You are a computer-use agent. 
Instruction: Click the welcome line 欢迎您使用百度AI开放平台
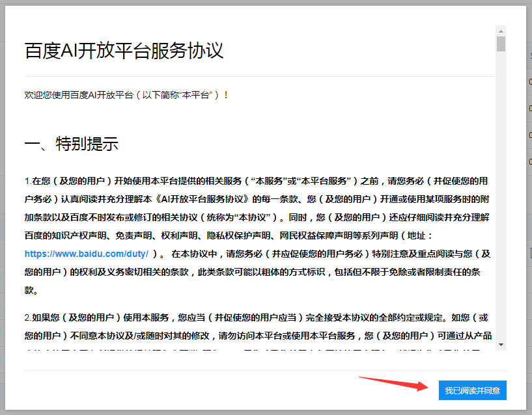(126, 95)
